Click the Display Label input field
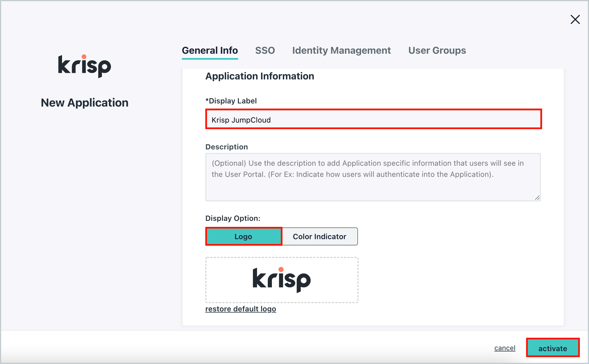The image size is (589, 364). tap(373, 119)
